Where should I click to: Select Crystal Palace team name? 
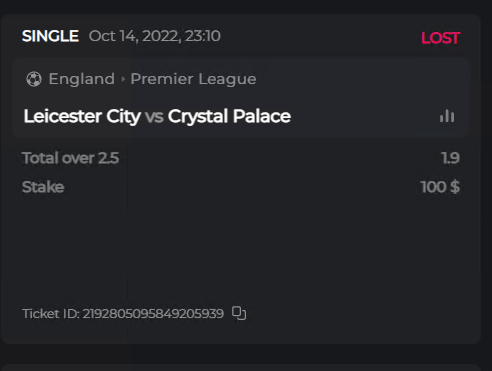pos(229,116)
